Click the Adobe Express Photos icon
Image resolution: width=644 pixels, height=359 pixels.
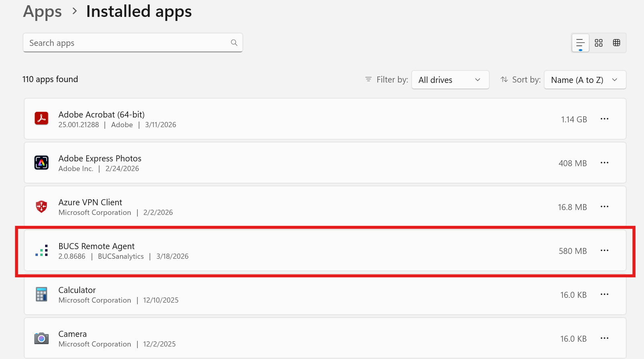tap(41, 163)
